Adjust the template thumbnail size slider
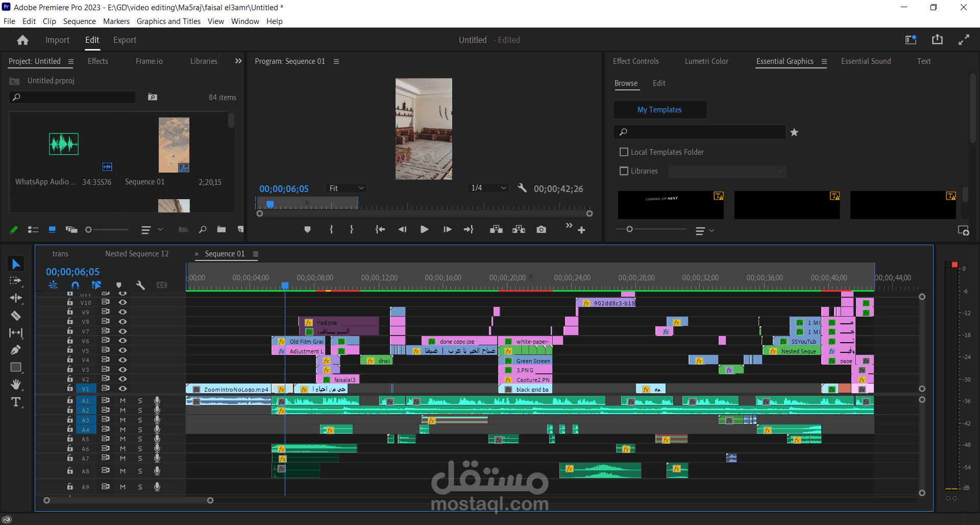 (x=629, y=229)
